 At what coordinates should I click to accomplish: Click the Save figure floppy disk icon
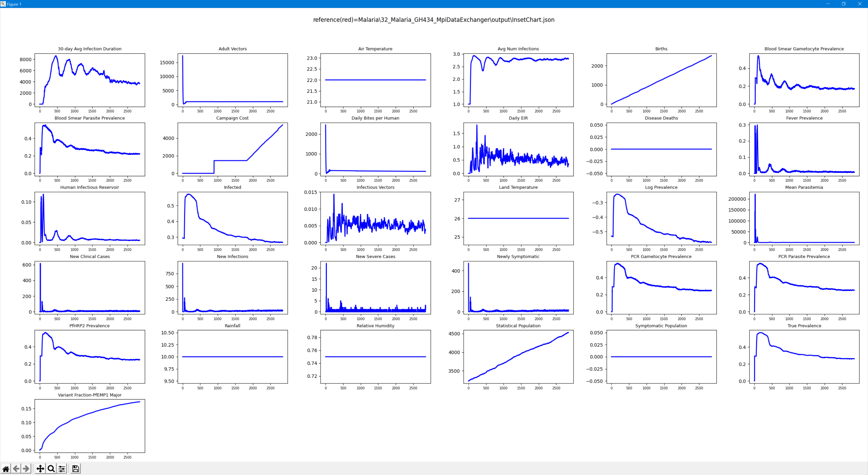pos(76,469)
